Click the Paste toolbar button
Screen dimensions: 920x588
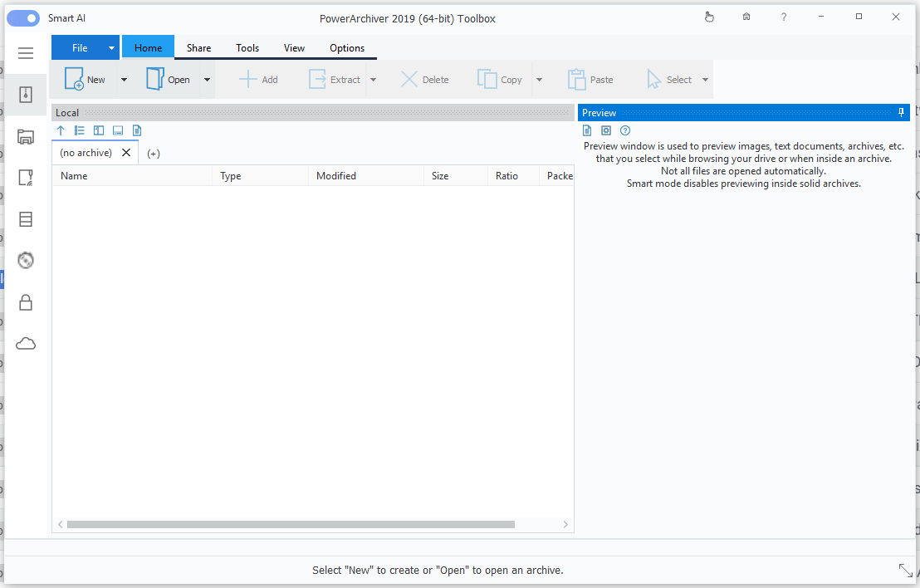point(590,79)
